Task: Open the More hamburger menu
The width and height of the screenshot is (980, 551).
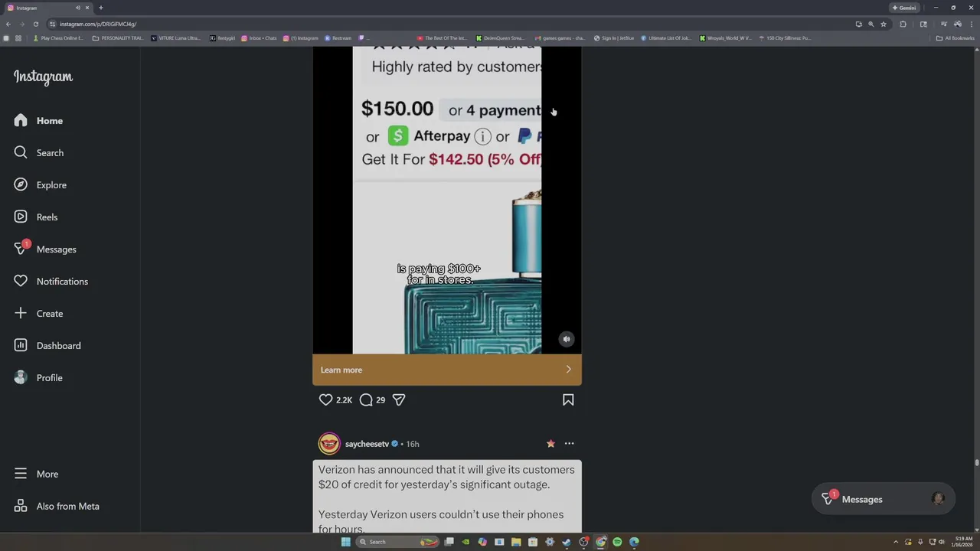Action: point(35,474)
